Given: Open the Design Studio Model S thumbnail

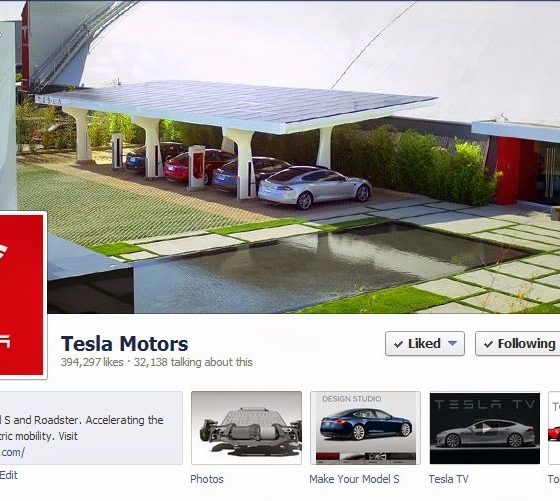Looking at the screenshot, I should point(365,428).
